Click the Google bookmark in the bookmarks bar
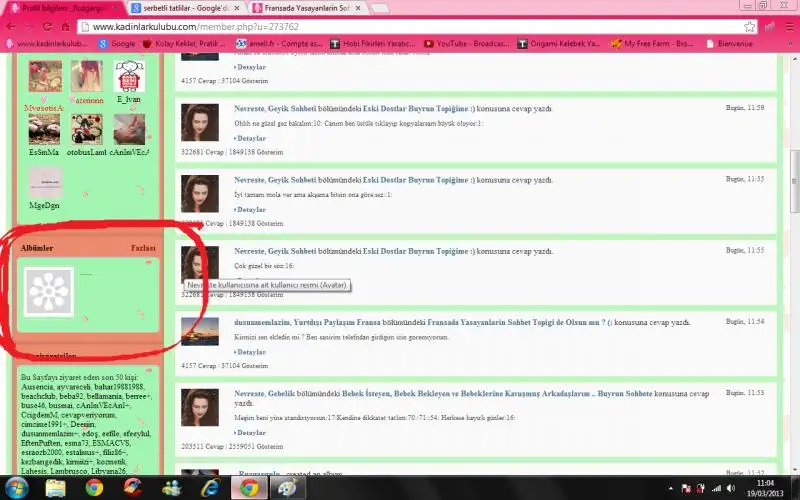The width and height of the screenshot is (800, 500). tap(116, 44)
